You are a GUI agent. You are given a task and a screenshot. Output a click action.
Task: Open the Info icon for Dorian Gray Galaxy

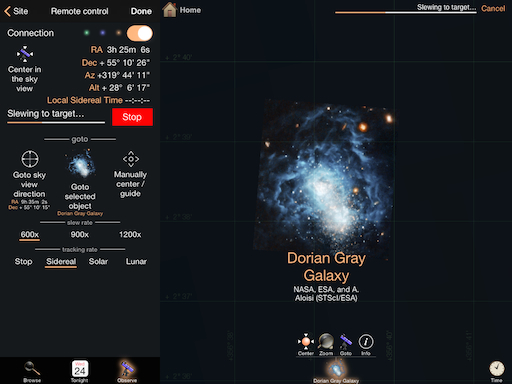click(366, 342)
